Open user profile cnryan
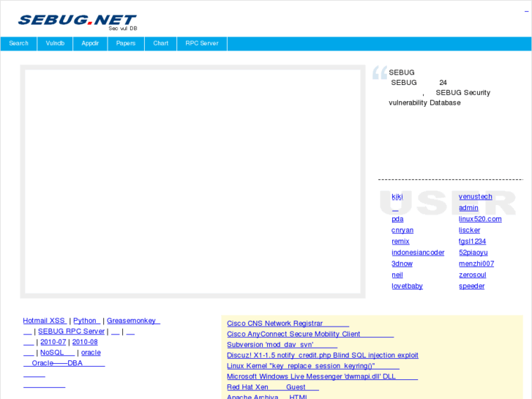Viewport: 532px width, 399px height. pos(402,230)
